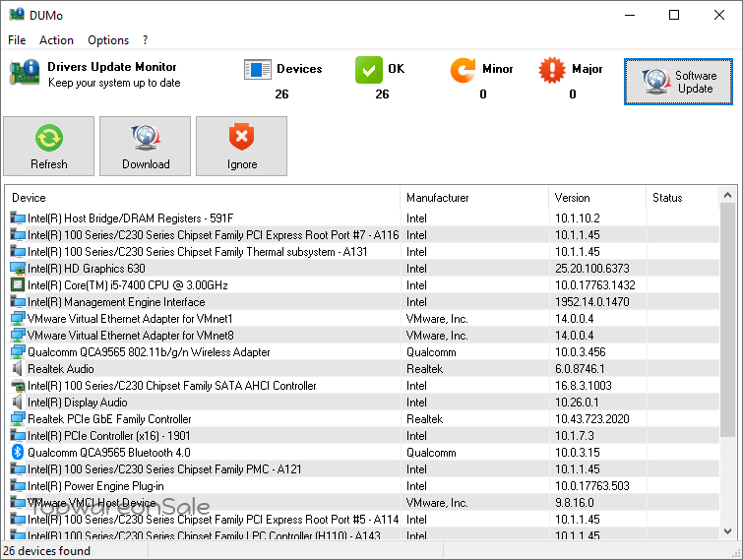Click version 1952.14.0.1470

coord(592,302)
